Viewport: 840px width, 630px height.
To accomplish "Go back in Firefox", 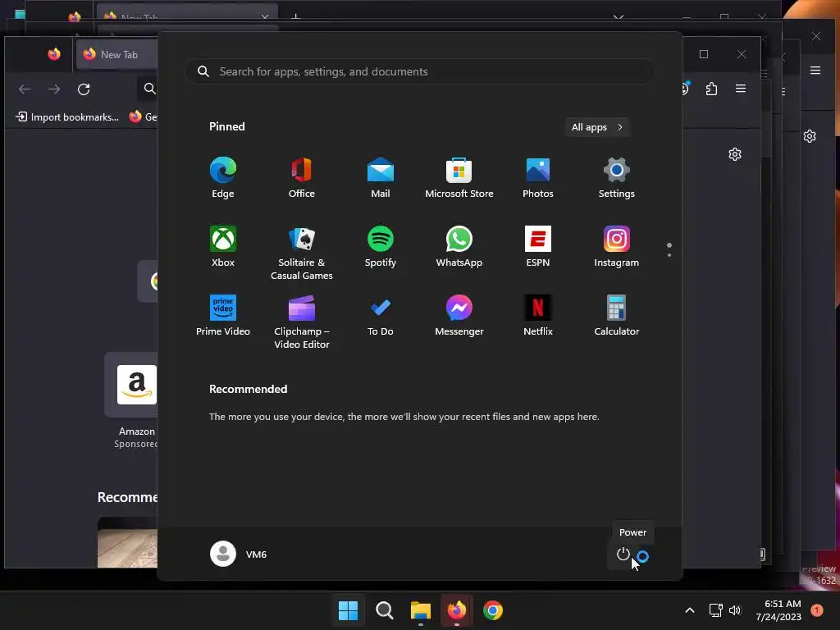I will (25, 89).
